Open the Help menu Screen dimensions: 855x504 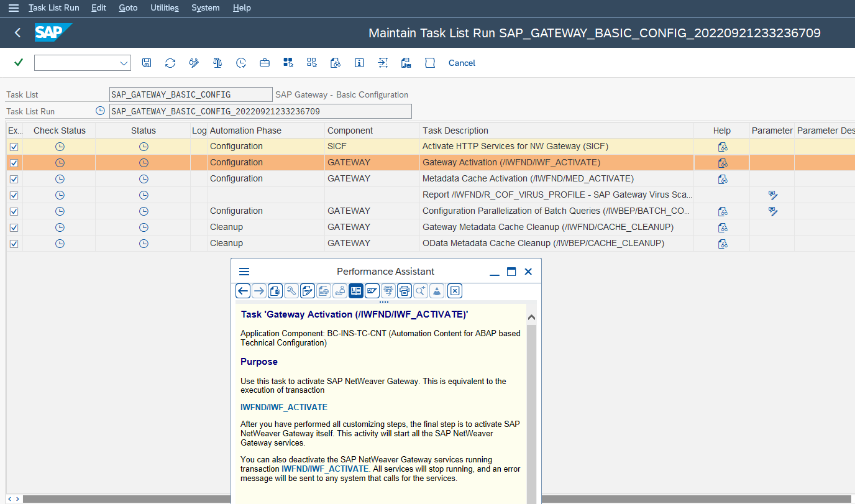coord(242,8)
